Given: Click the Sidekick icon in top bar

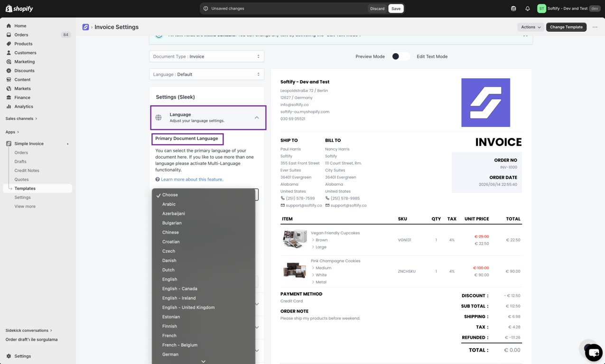Looking at the screenshot, I should 513,9.
